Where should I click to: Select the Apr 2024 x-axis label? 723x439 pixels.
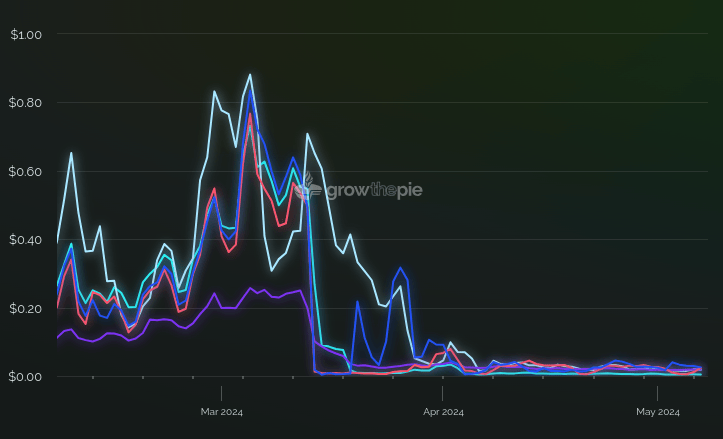(443, 412)
